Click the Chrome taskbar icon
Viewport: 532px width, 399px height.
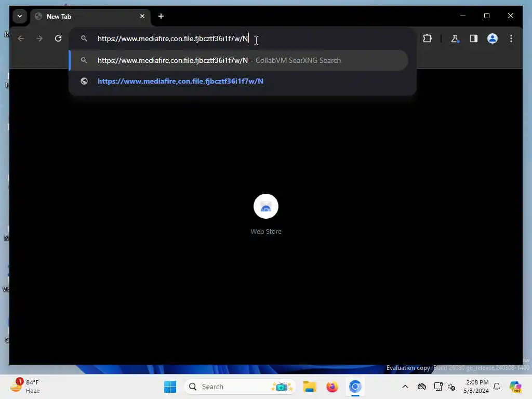click(355, 387)
